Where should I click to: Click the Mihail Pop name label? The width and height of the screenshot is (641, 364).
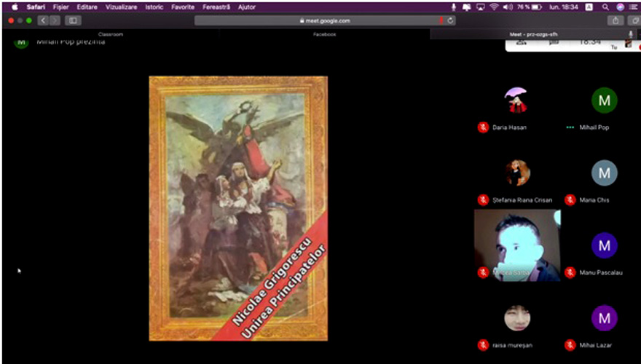pyautogui.click(x=594, y=127)
